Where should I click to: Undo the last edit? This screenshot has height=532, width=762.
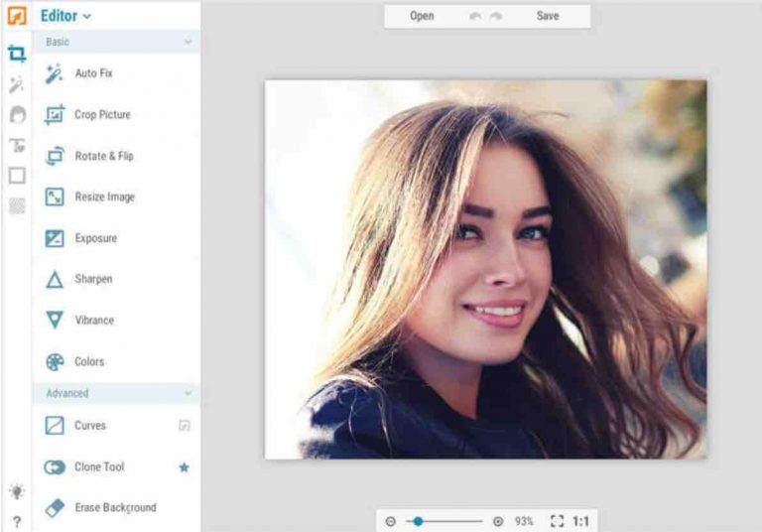[x=475, y=17]
